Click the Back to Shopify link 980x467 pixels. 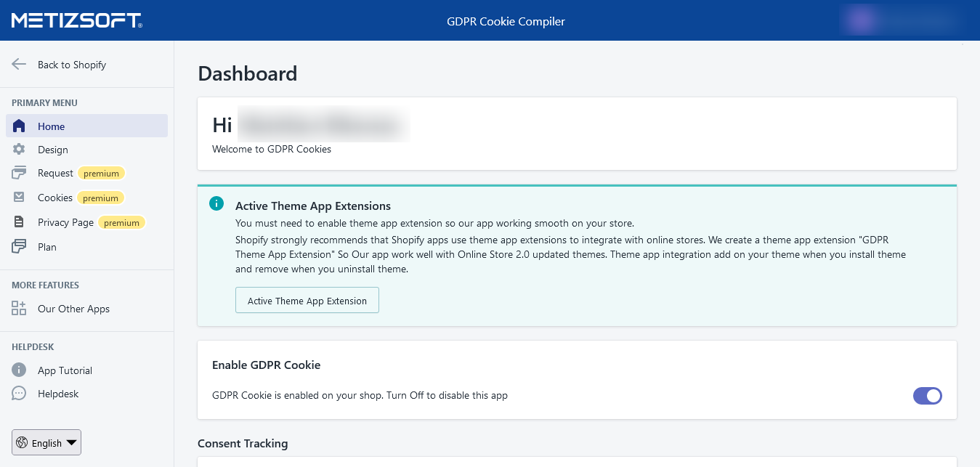click(72, 65)
